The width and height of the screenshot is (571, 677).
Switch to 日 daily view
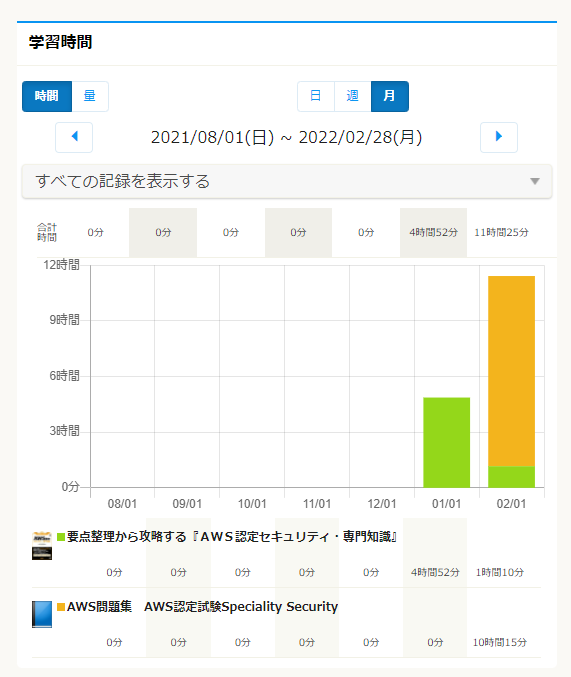click(316, 96)
